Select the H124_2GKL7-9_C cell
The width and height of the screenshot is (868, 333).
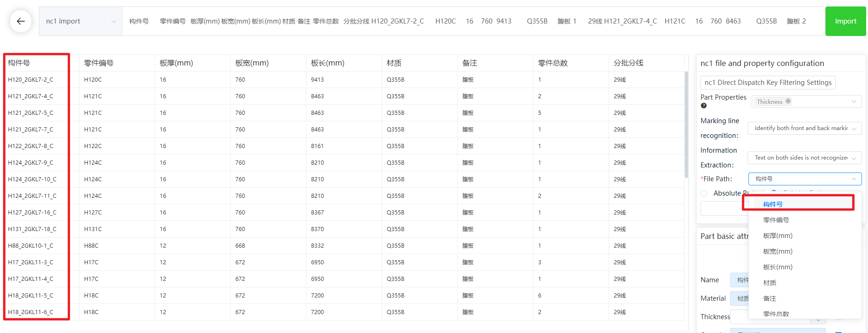click(41, 163)
